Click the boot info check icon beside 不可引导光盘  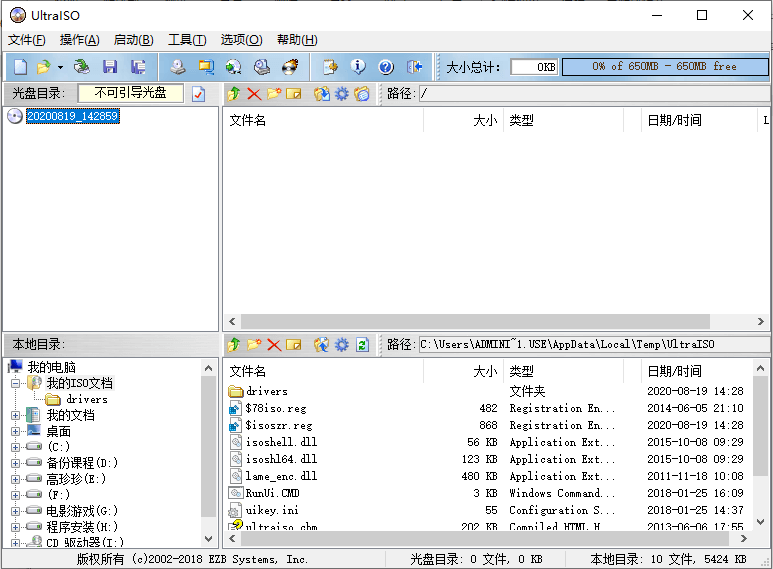tap(199, 94)
